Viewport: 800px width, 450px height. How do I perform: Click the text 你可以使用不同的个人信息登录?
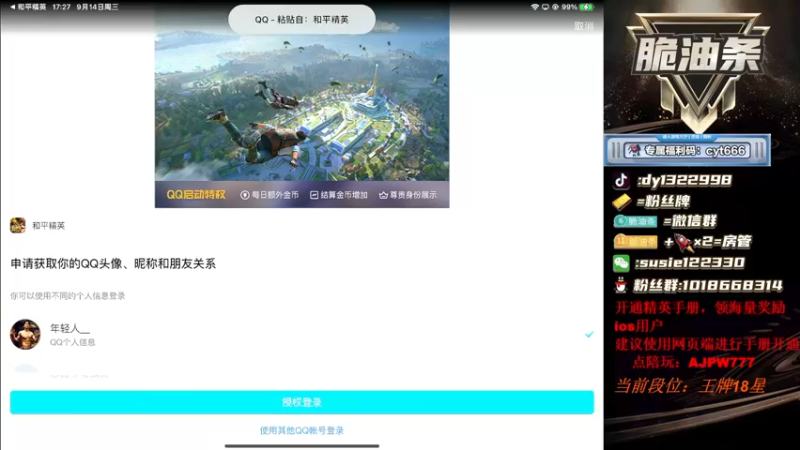pyautogui.click(x=67, y=295)
